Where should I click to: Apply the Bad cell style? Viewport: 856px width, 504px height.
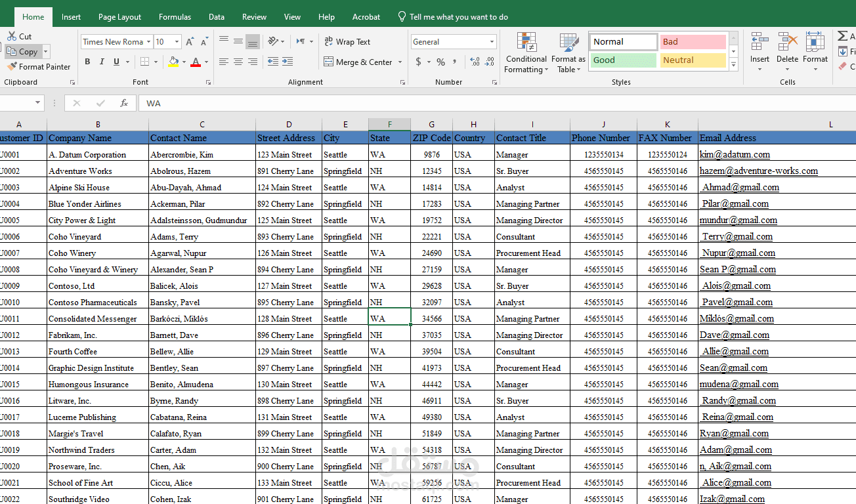click(693, 41)
